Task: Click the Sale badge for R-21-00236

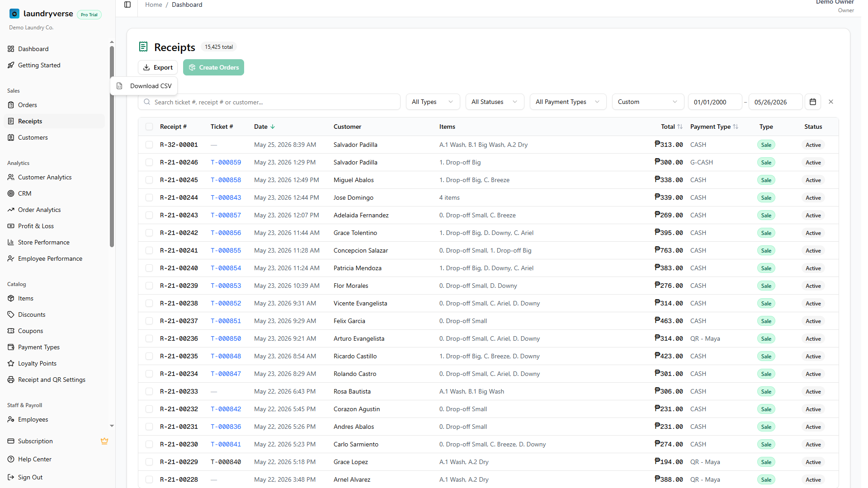Action: point(766,338)
